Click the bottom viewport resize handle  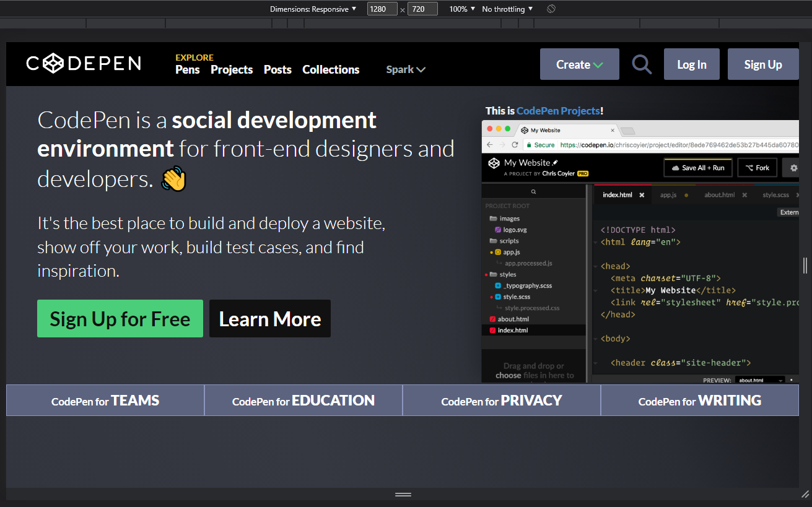[403, 494]
